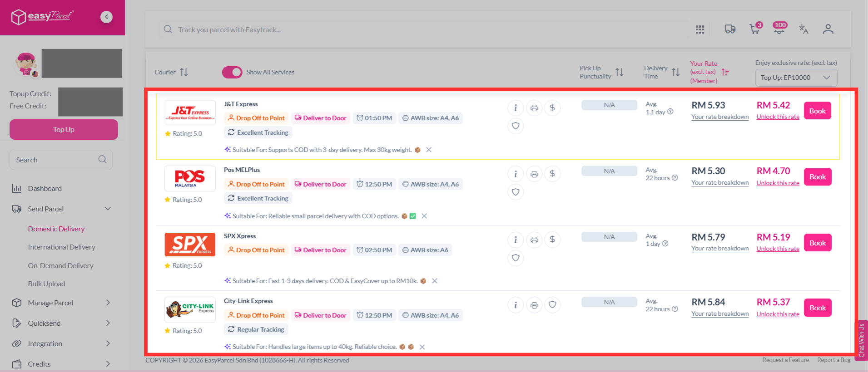Toggle the Show All Services switch
The image size is (868, 372).
point(232,72)
